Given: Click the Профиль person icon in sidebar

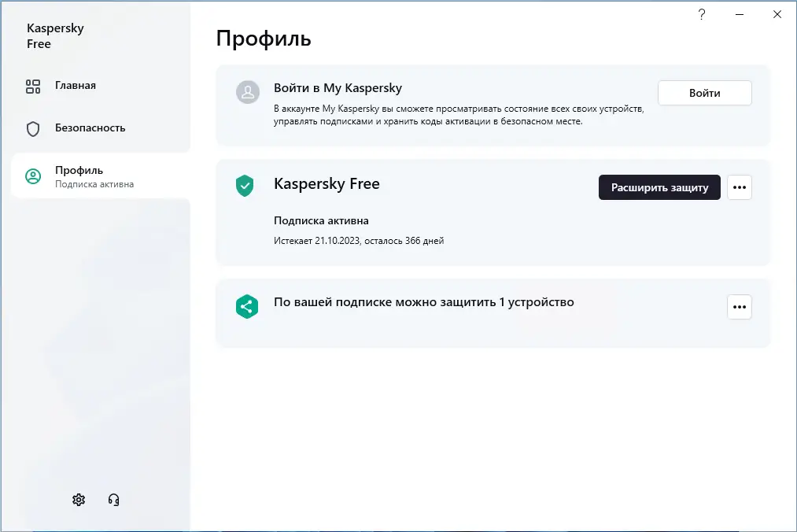Looking at the screenshot, I should 33,176.
